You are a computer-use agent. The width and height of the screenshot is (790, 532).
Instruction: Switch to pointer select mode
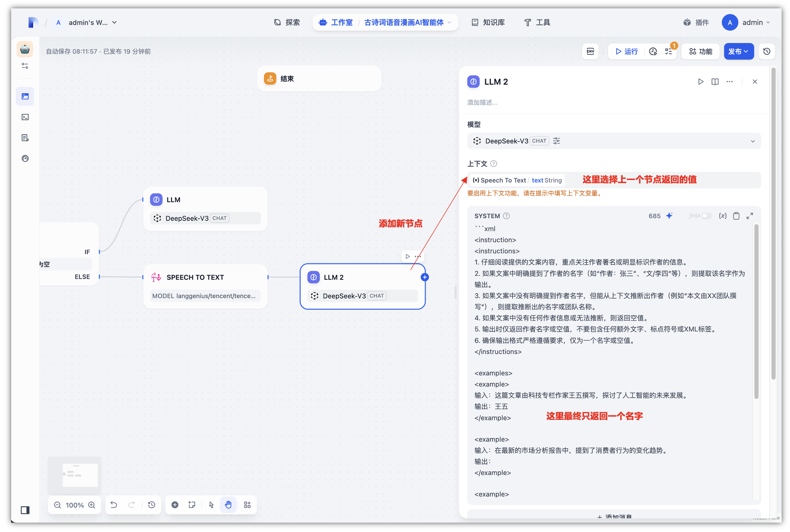211,504
